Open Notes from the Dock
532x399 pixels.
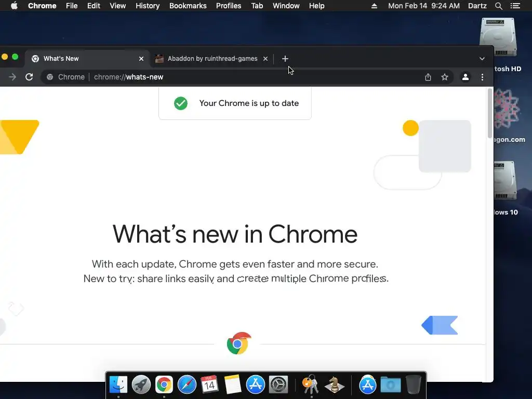232,384
